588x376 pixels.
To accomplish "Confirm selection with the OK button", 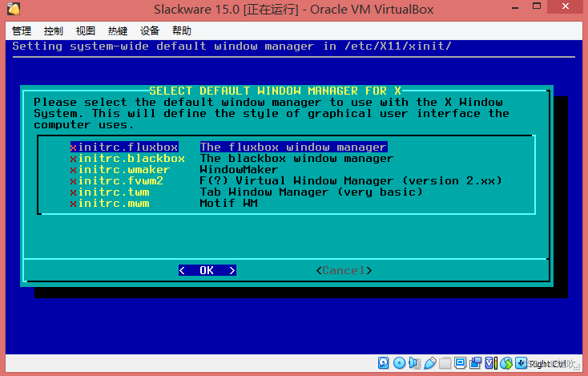I will [207, 270].
